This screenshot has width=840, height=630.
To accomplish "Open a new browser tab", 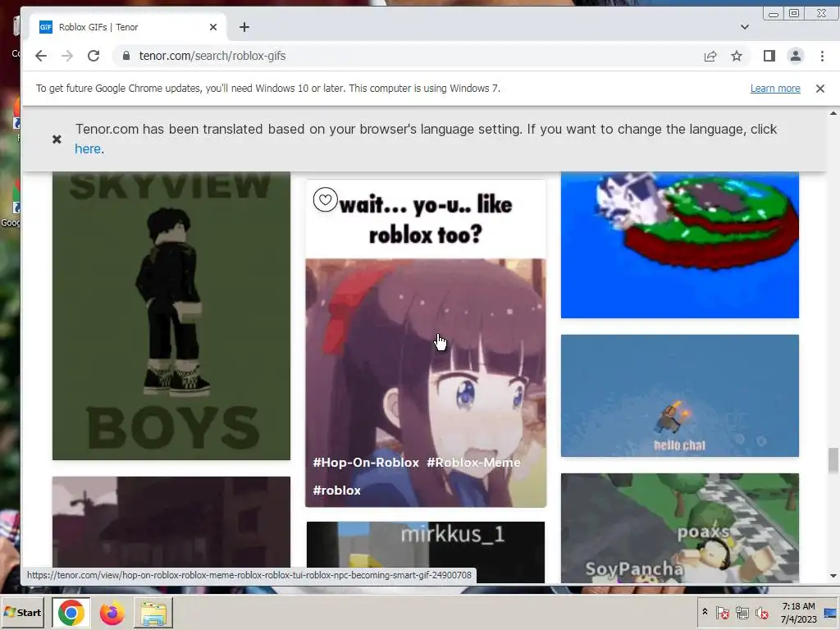I will [x=244, y=27].
